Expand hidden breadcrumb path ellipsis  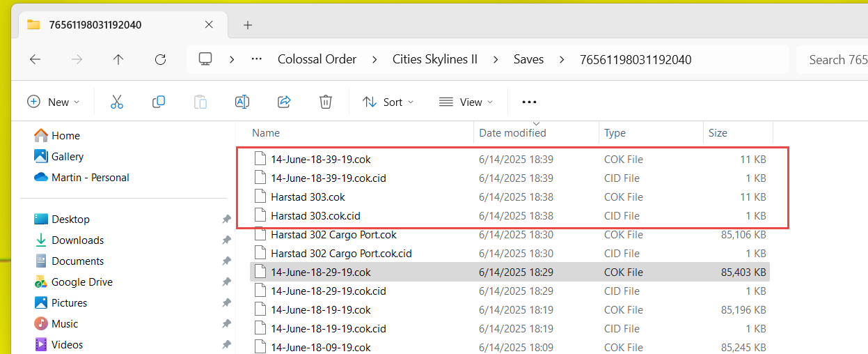pyautogui.click(x=256, y=59)
